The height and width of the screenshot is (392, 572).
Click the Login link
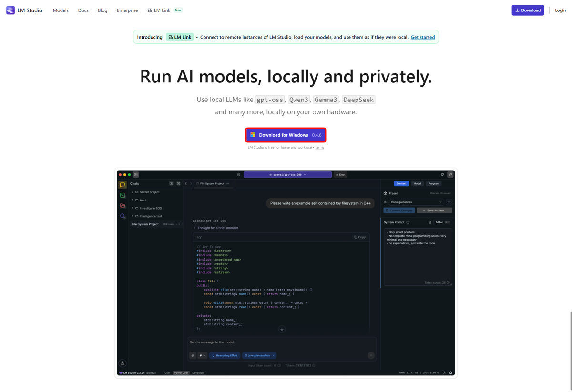[560, 10]
